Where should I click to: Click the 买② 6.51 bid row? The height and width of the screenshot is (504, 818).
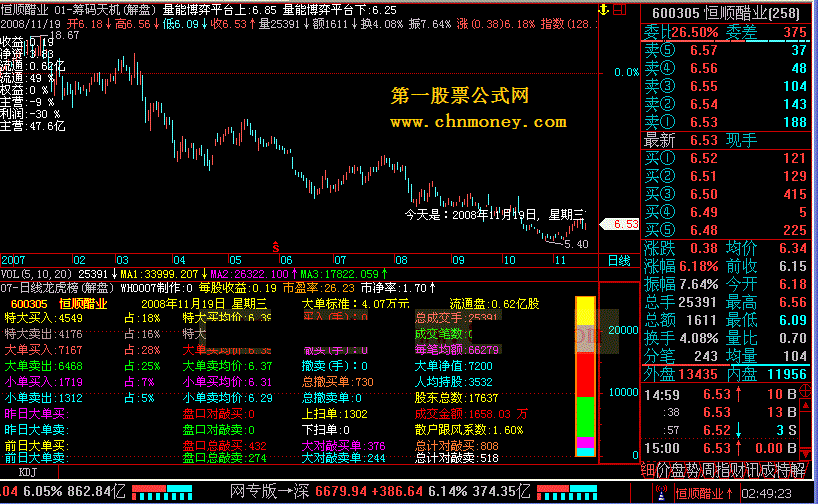pos(726,176)
